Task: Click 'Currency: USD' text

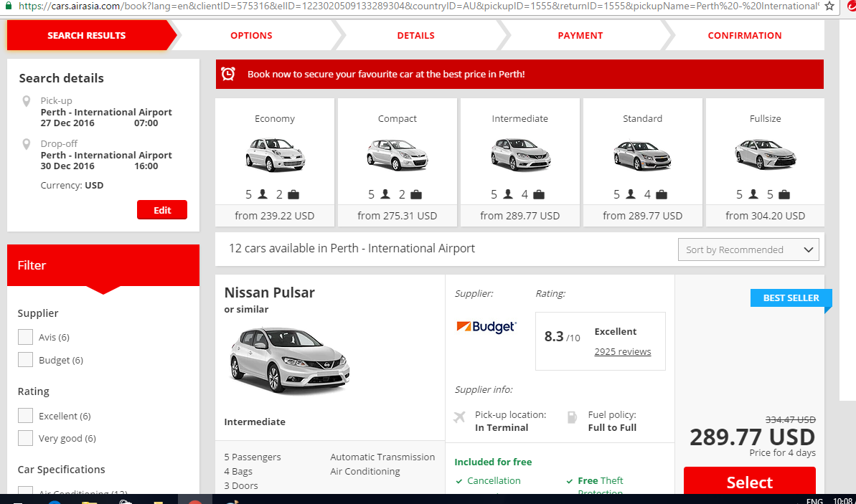Action: [x=72, y=186]
